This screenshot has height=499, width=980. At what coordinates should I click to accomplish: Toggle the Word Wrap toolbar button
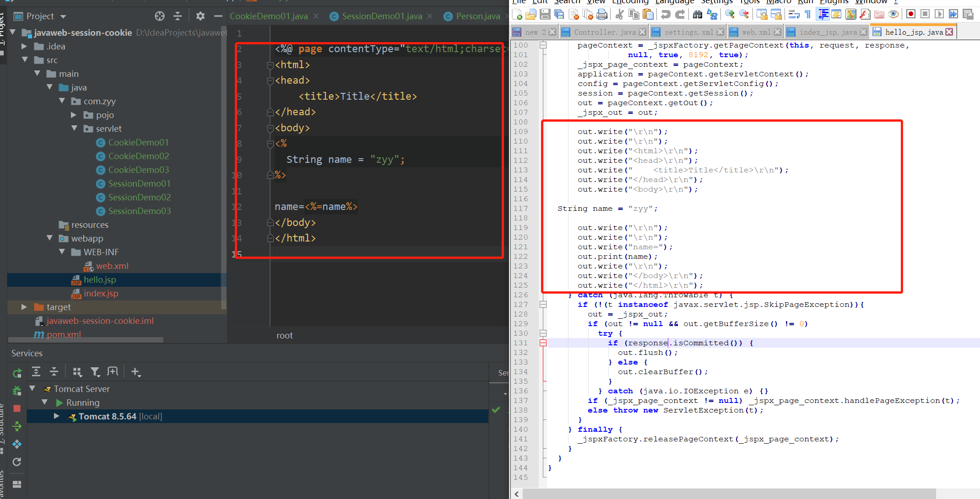click(794, 15)
